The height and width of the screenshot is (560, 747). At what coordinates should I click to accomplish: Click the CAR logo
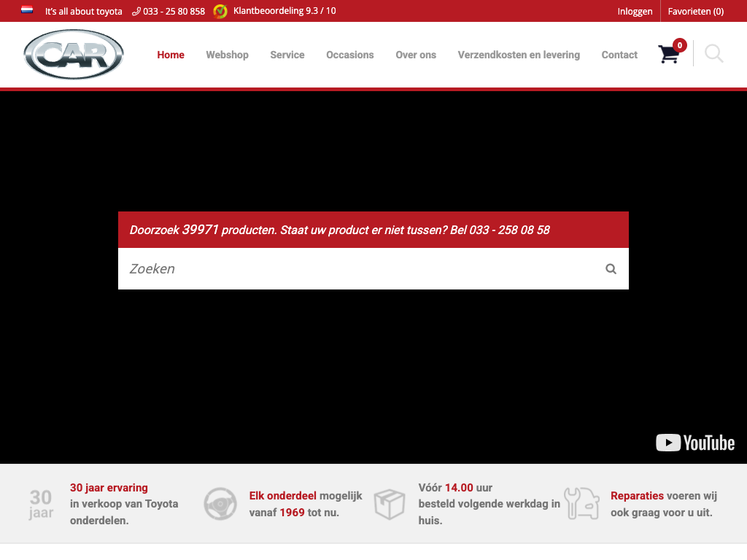pyautogui.click(x=74, y=55)
